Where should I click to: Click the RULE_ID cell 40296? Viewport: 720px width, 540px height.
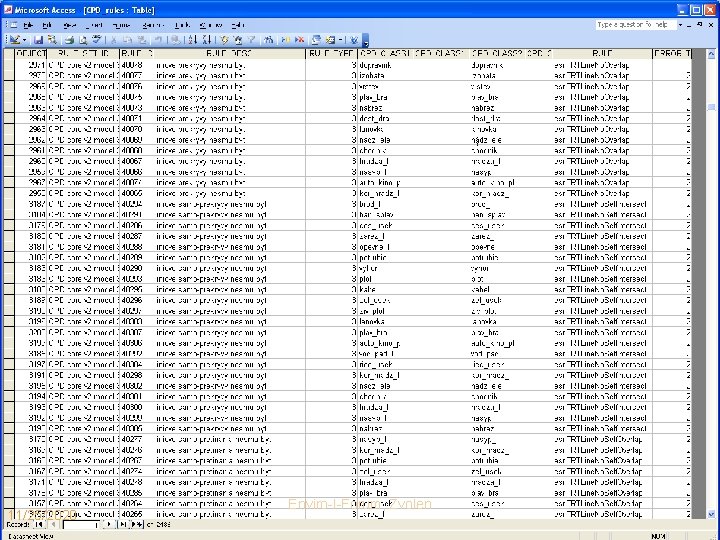coord(137,300)
